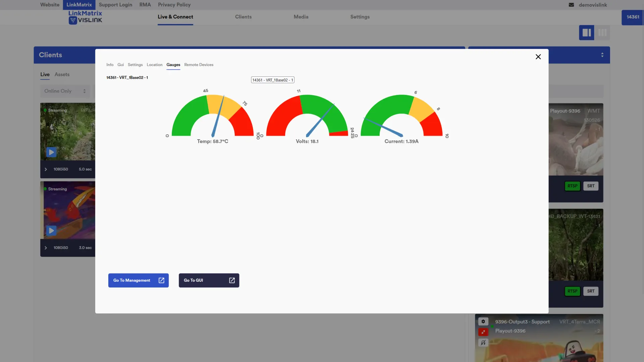Open the Online Only filter dropdown
Image resolution: width=644 pixels, height=362 pixels.
(65, 91)
